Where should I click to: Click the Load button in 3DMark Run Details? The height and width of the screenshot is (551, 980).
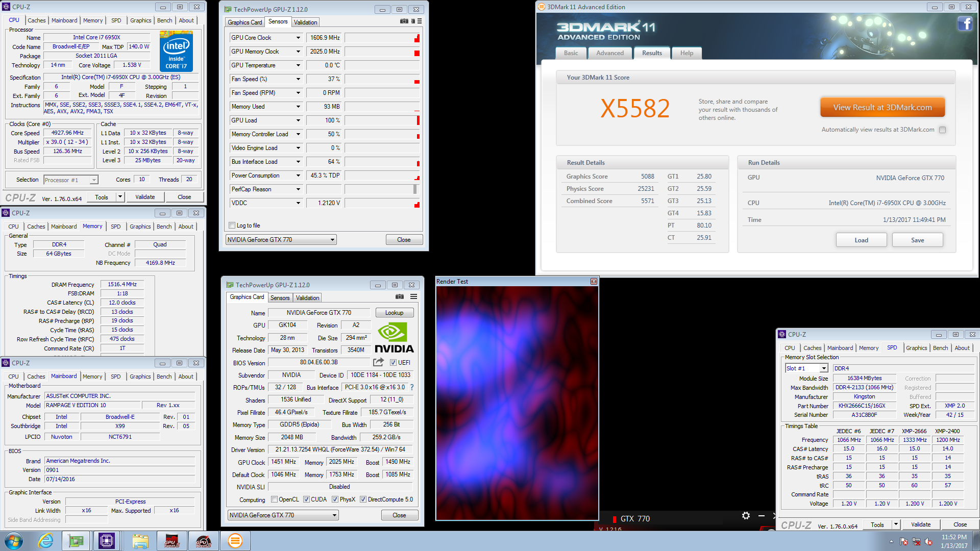(x=861, y=240)
